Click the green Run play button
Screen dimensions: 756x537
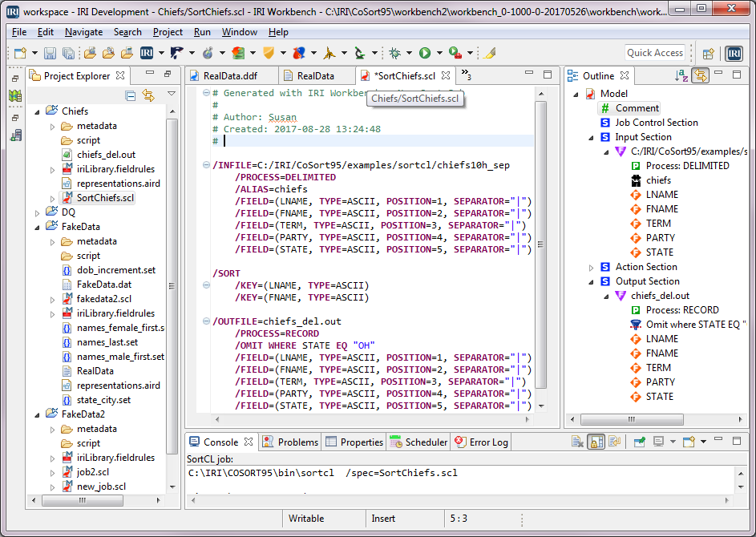(425, 53)
